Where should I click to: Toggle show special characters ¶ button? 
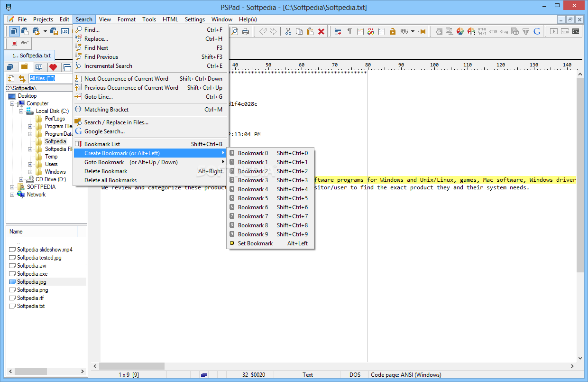(349, 31)
